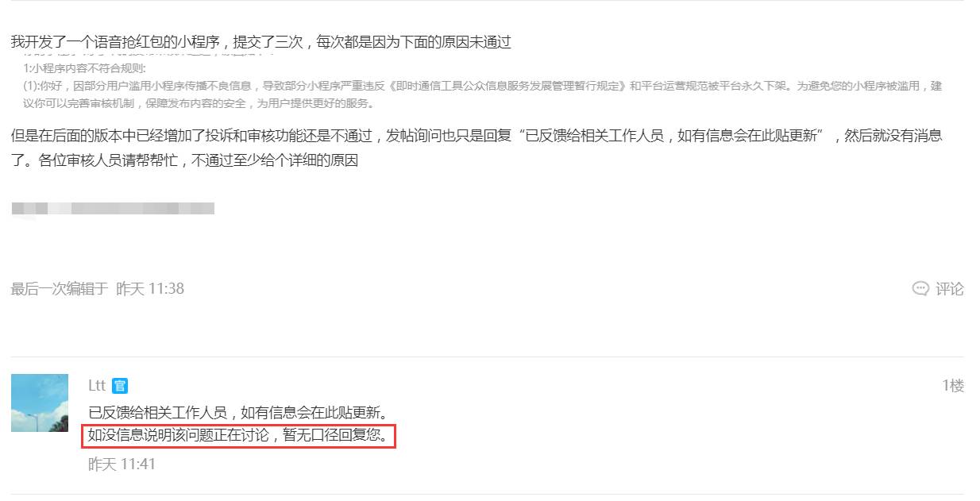The width and height of the screenshot is (980, 501).
Task: Click the last-edited time 昨天 11:38
Action: (150, 289)
